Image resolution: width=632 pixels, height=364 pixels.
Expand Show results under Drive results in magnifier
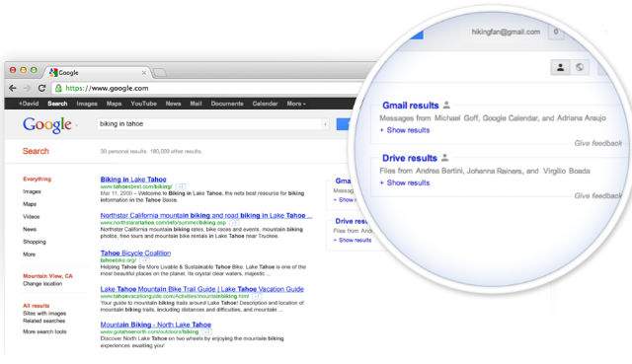405,182
